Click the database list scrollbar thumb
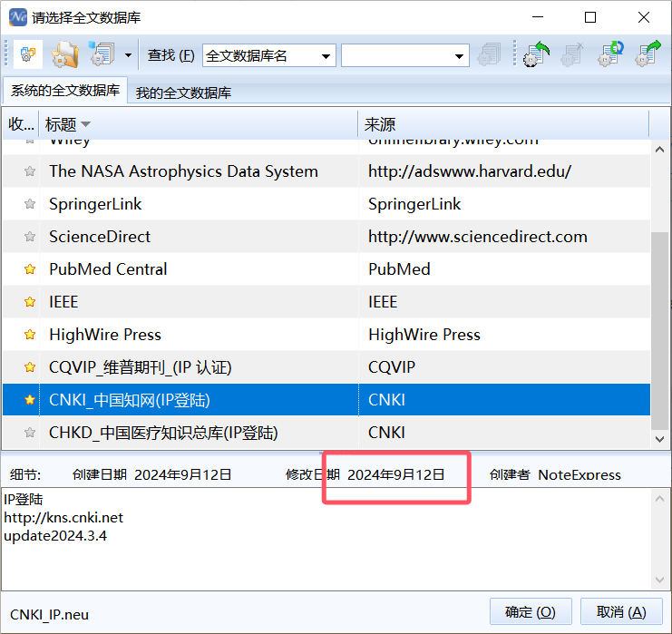Image resolution: width=672 pixels, height=634 pixels. (659, 330)
